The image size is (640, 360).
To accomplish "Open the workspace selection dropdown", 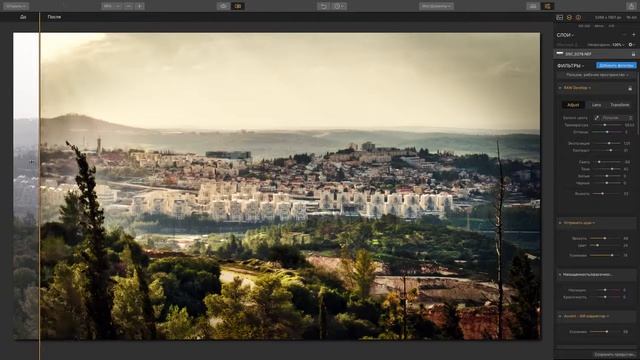I will click(x=596, y=75).
